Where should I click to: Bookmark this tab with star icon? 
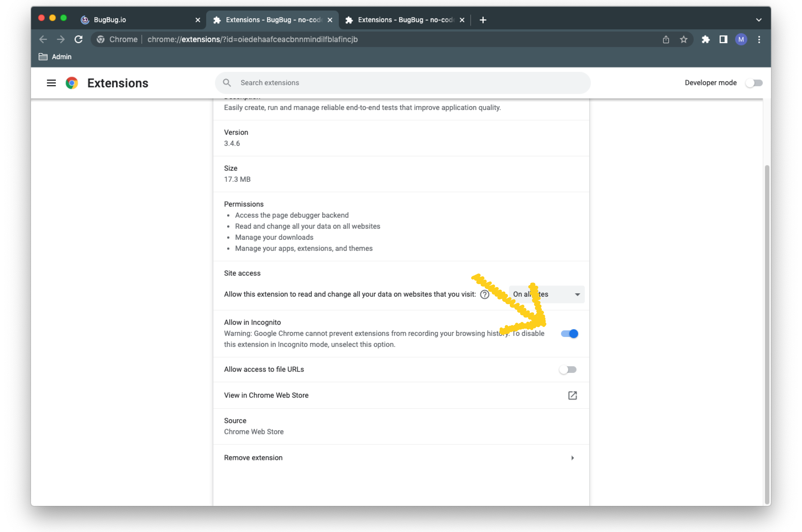pos(684,39)
